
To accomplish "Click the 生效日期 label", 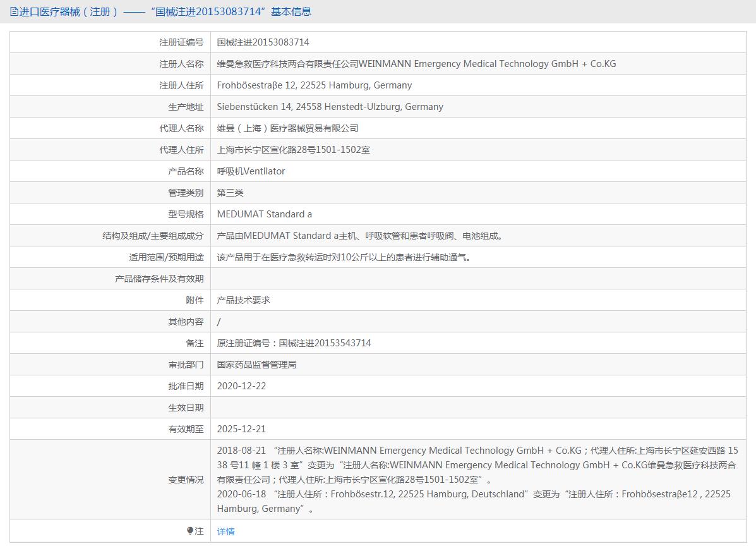I will click(186, 408).
